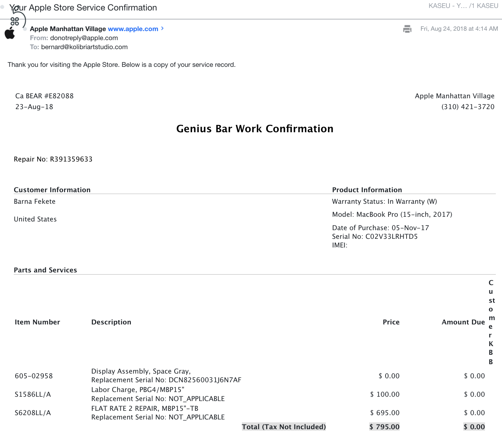Click the total amount due $ 0.00
Image resolution: width=502 pixels, height=448 pixels.
[474, 427]
